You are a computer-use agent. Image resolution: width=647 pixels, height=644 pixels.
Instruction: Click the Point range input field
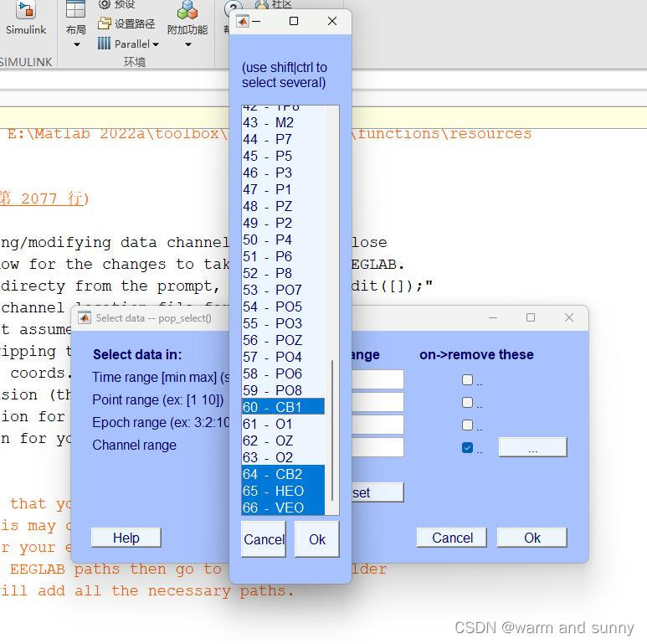click(377, 402)
